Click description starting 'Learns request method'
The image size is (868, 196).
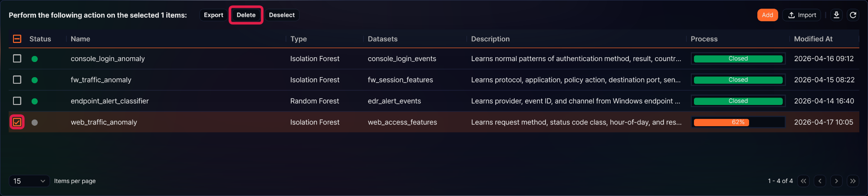[576, 123]
